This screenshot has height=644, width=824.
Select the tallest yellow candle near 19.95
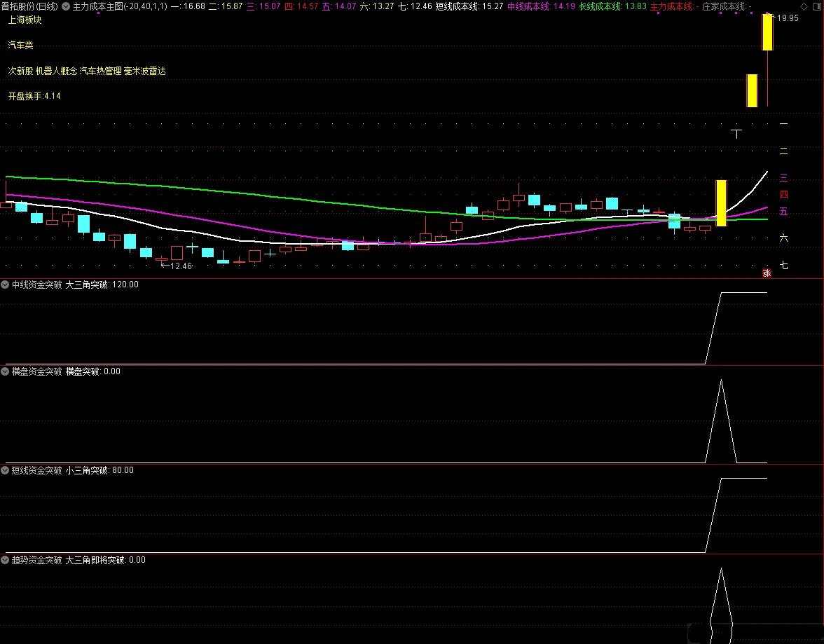767,32
